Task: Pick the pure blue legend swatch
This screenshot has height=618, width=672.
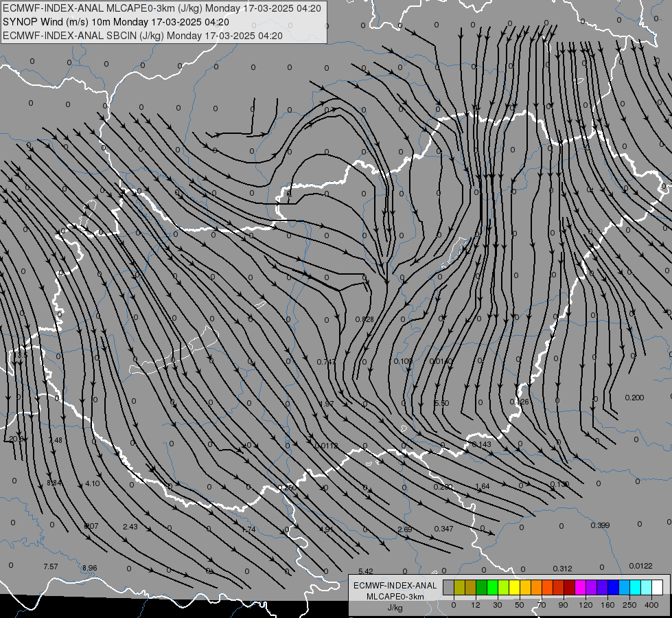Action: (613, 587)
